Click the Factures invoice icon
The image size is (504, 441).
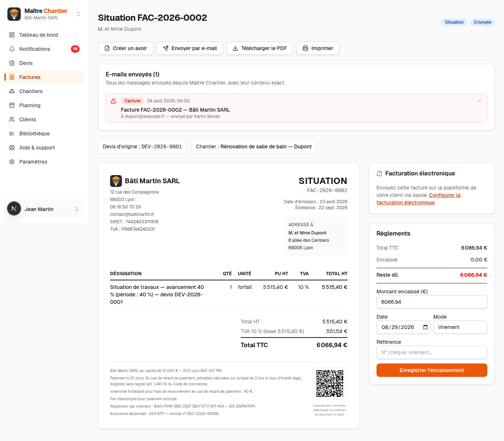[12, 77]
